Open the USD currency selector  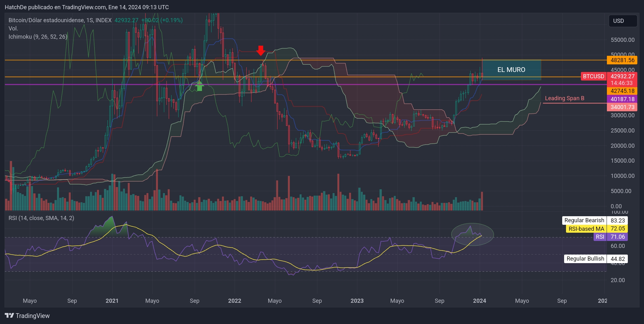click(622, 21)
